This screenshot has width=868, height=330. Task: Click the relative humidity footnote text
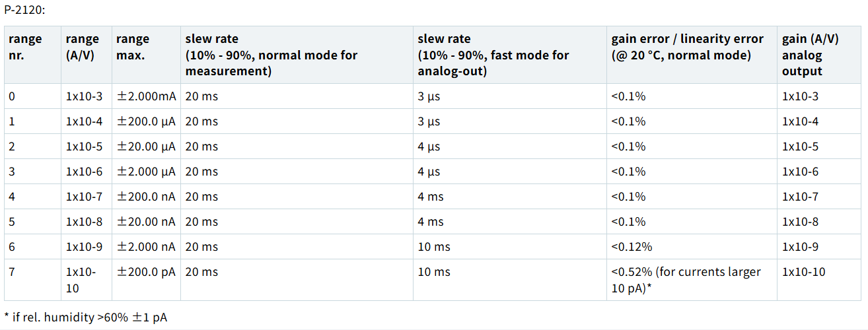86,317
